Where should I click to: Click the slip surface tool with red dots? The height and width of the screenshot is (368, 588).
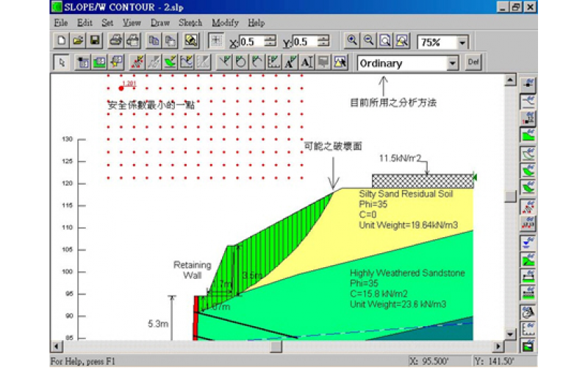[137, 63]
